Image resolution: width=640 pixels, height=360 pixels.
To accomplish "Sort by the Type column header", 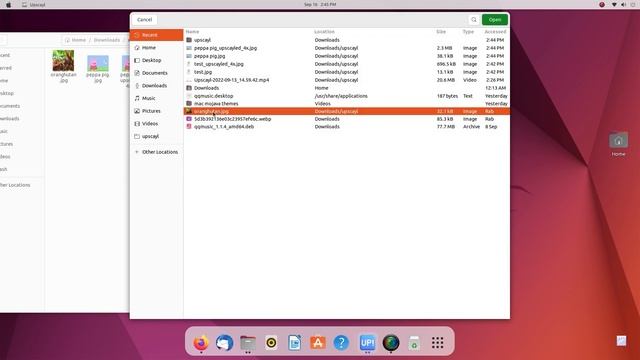I will 468,32.
